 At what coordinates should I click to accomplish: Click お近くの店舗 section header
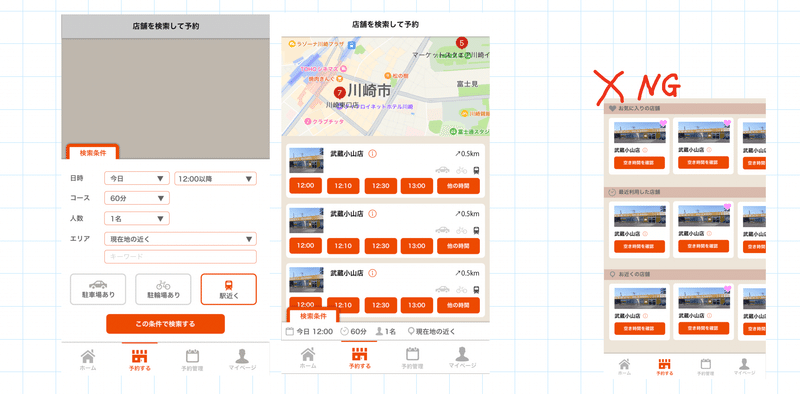(685, 275)
